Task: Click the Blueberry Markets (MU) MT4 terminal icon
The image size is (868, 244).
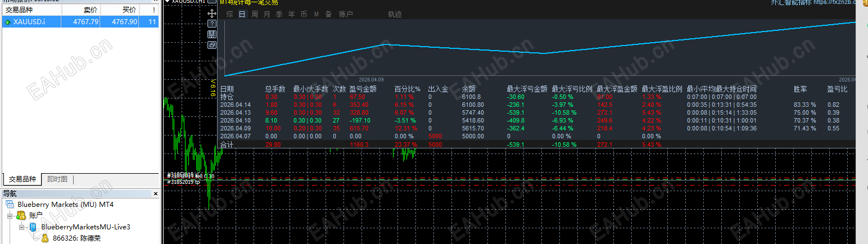Action: (x=10, y=205)
